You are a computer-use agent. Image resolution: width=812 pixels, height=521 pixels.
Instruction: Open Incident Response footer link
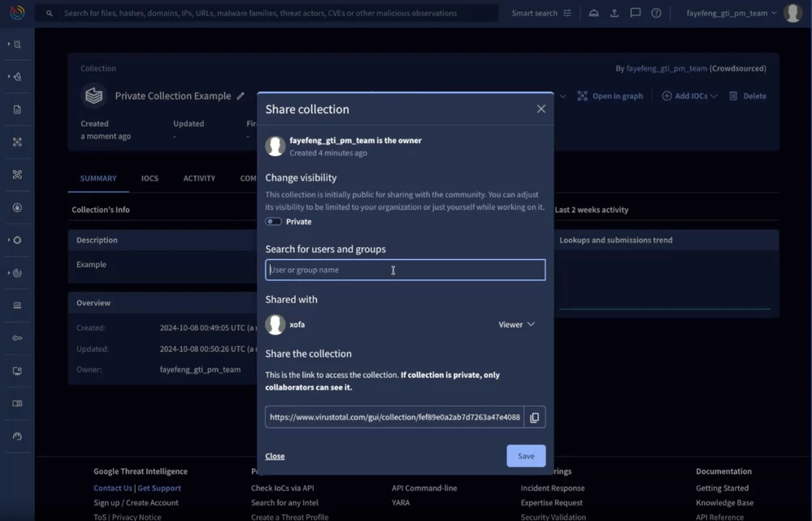pos(553,488)
